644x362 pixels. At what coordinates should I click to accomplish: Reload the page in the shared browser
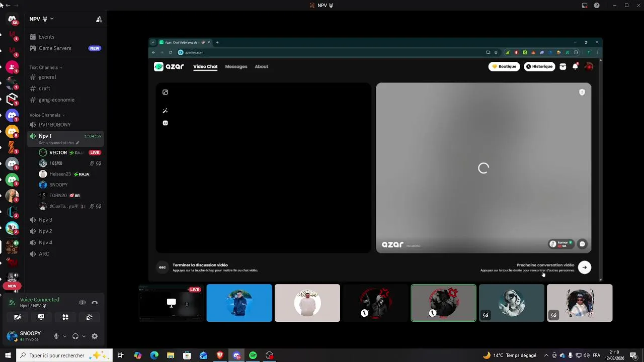click(x=171, y=52)
